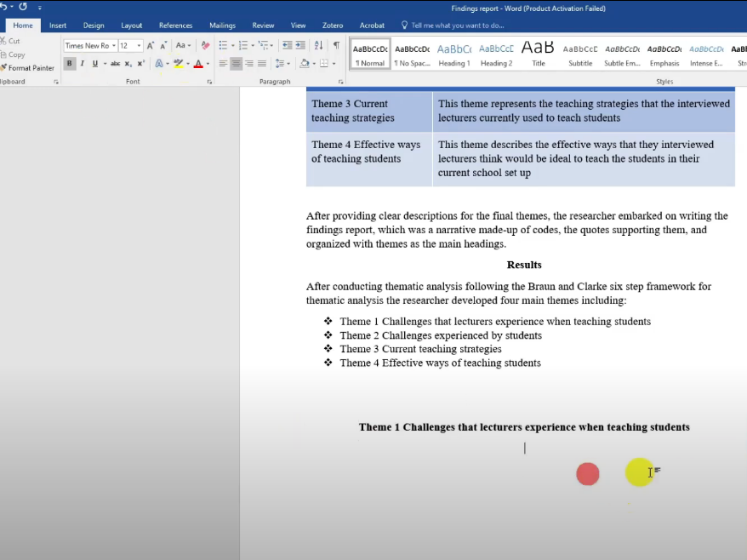Switch to the Insert tab
The image size is (747, 560).
pyautogui.click(x=58, y=26)
